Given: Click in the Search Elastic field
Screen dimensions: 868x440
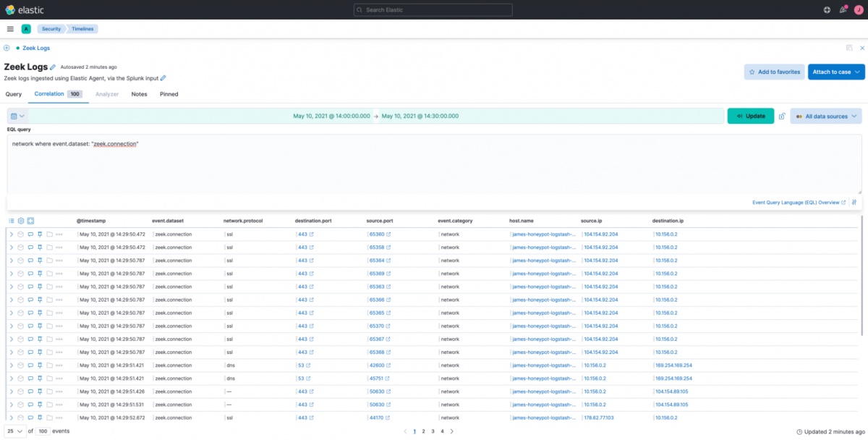Looking at the screenshot, I should [x=433, y=10].
